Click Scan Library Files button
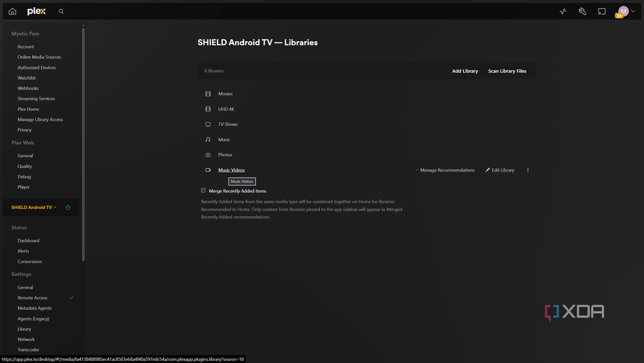 tap(507, 71)
